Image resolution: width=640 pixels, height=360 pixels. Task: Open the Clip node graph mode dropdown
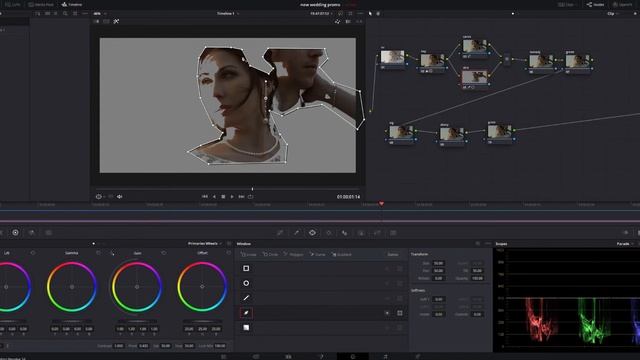[613, 13]
